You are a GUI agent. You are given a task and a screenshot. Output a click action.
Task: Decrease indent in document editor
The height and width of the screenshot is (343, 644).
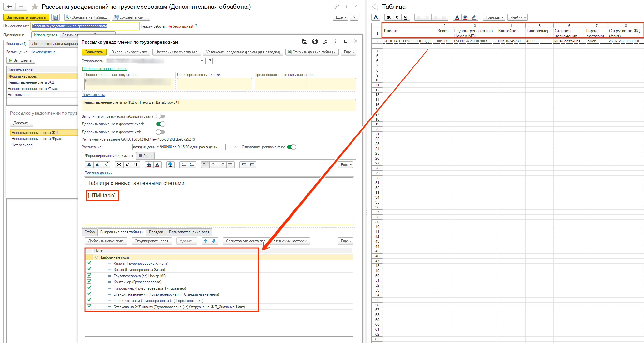click(252, 165)
